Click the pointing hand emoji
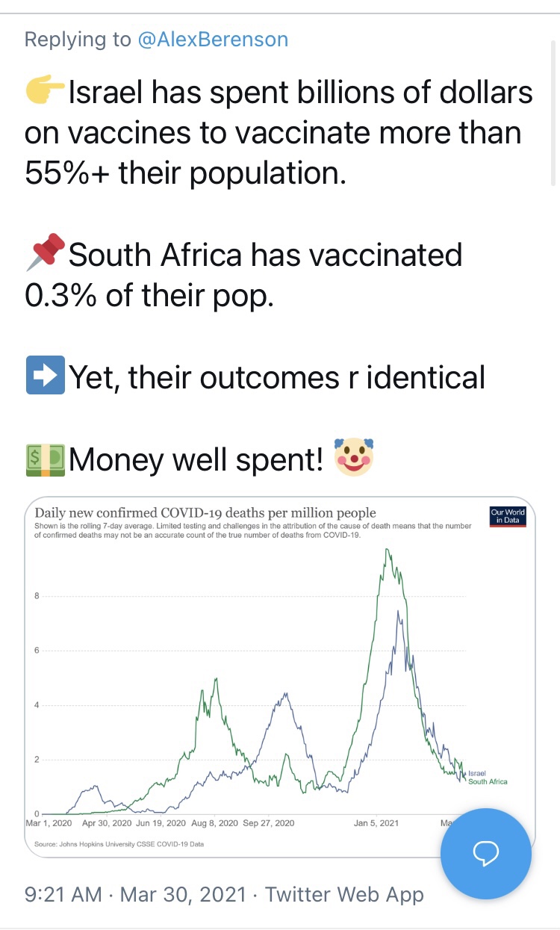 pyautogui.click(x=45, y=93)
